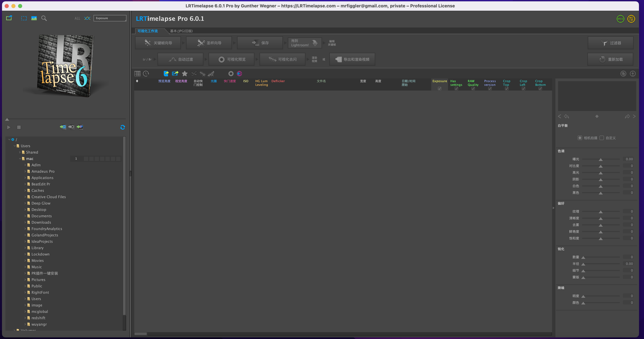644x339 pixels.
Task: Uncheck the RAW Quality column checkbox
Action: pos(473,88)
